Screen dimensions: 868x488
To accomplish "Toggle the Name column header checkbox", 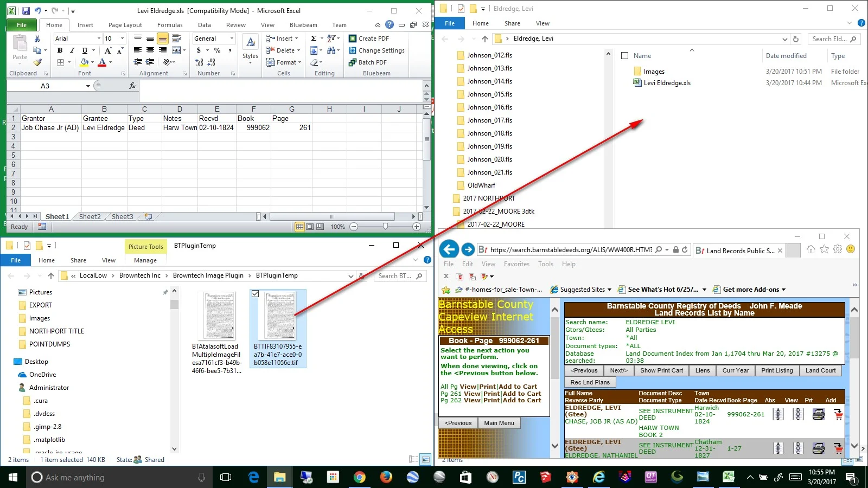I will point(625,55).
